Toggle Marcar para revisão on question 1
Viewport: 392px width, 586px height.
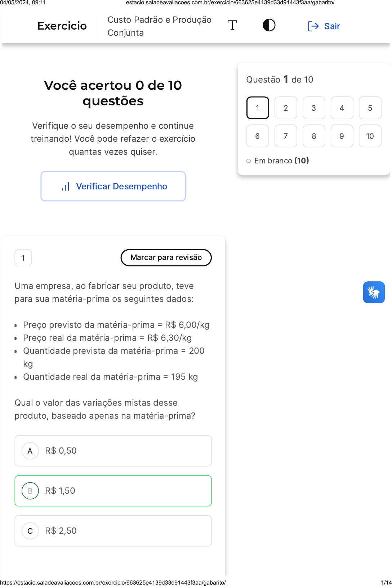(166, 257)
